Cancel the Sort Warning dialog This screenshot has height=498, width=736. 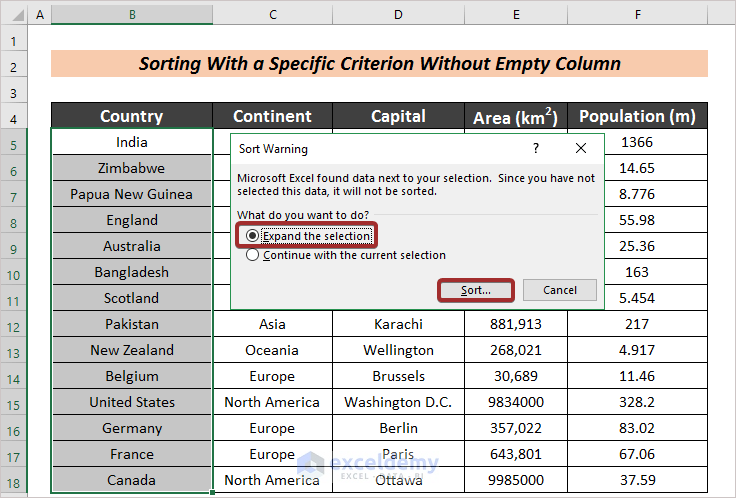tap(560, 290)
